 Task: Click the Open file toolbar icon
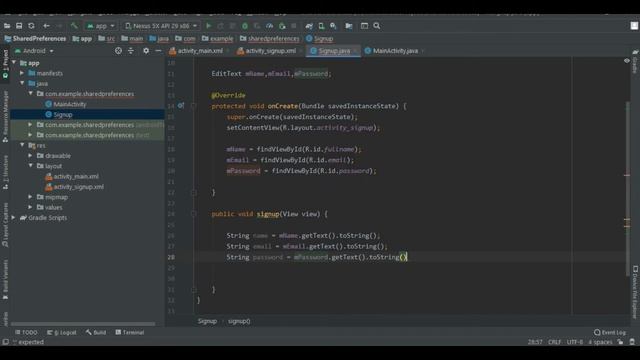click(7, 26)
